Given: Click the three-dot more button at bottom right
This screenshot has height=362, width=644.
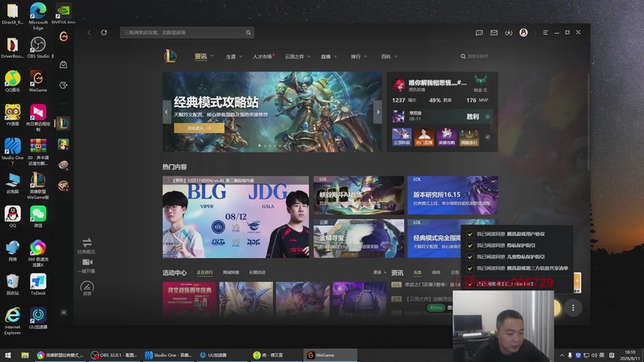Looking at the screenshot, I should pos(573,307).
